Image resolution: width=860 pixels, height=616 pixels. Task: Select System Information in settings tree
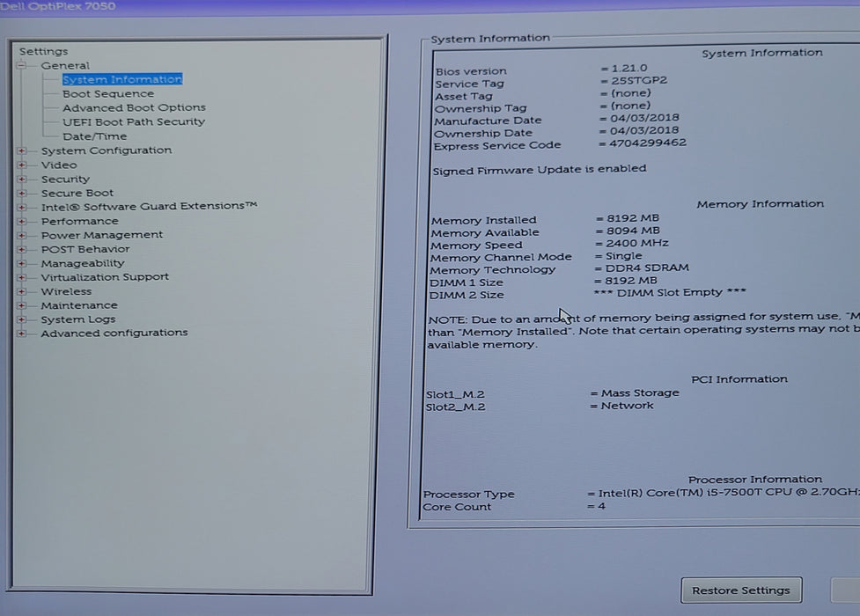point(122,79)
